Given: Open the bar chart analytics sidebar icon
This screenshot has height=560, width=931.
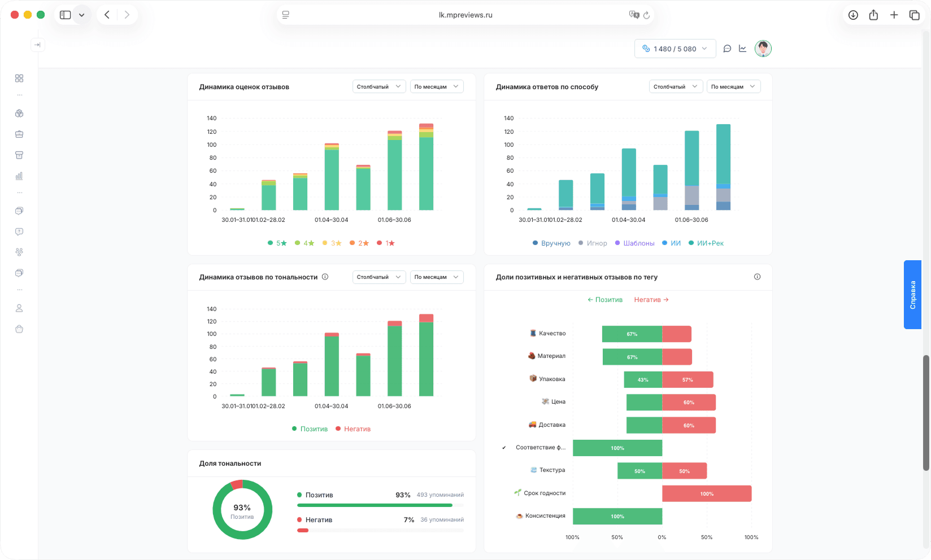Looking at the screenshot, I should [19, 176].
